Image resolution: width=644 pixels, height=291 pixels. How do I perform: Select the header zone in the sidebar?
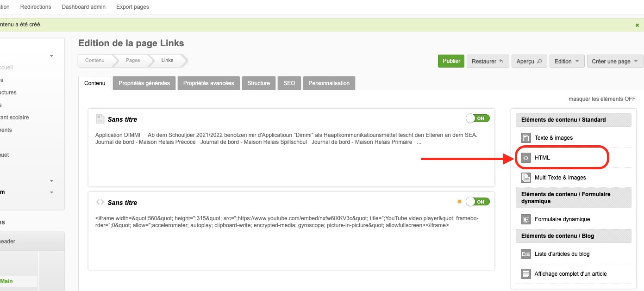8,241
